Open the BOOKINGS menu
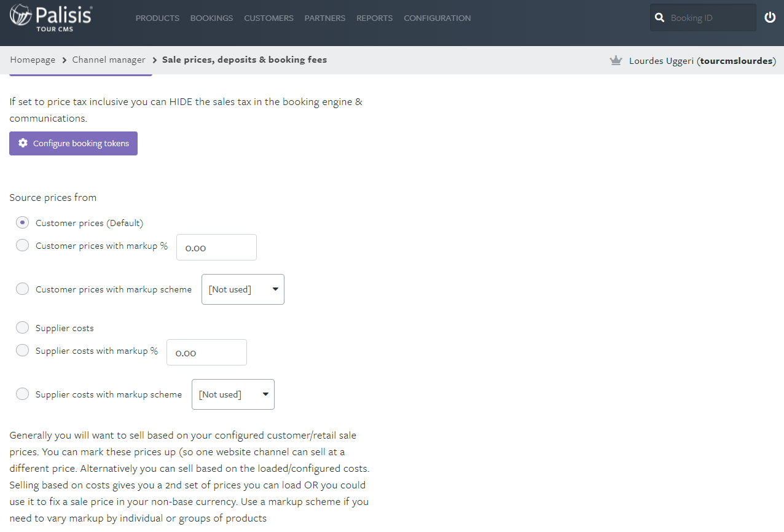 tap(211, 18)
